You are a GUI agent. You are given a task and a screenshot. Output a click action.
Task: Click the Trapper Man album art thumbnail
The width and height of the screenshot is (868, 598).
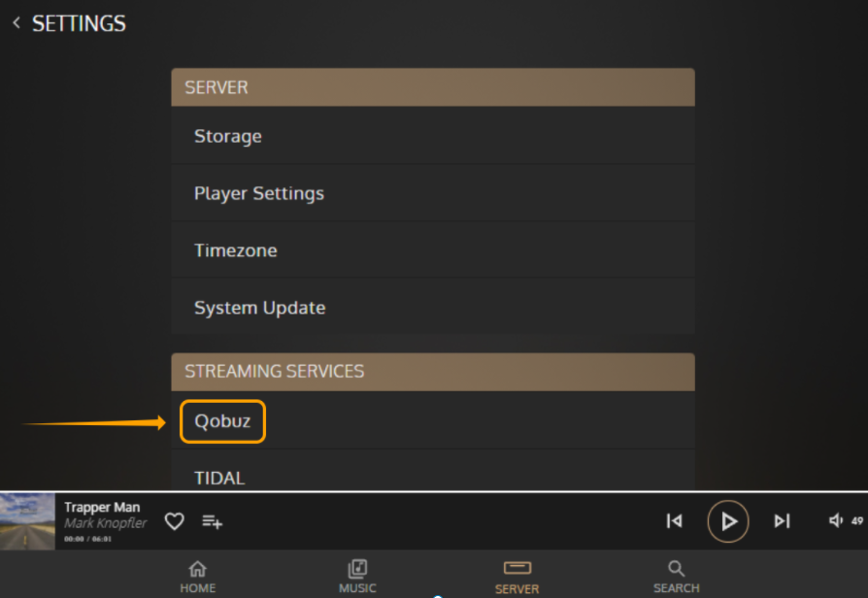28,521
